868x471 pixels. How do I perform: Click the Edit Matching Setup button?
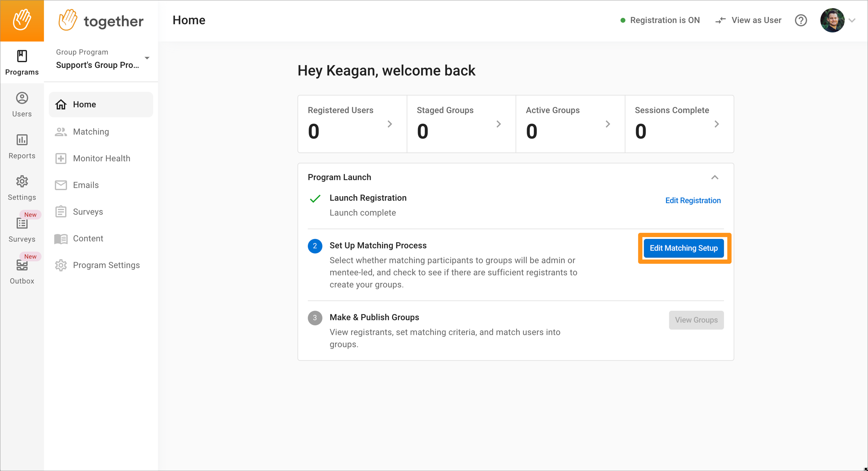click(x=684, y=248)
